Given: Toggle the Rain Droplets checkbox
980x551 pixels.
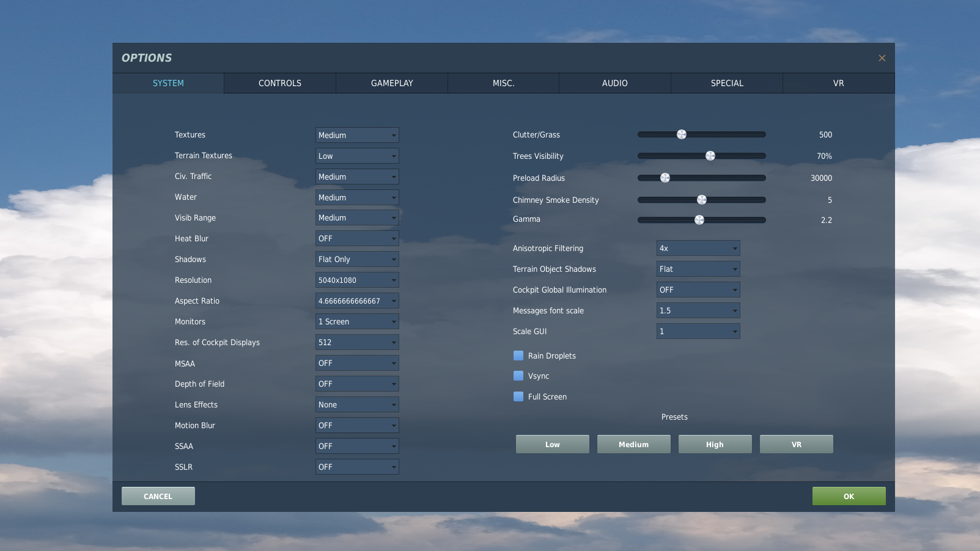Looking at the screenshot, I should (x=518, y=356).
